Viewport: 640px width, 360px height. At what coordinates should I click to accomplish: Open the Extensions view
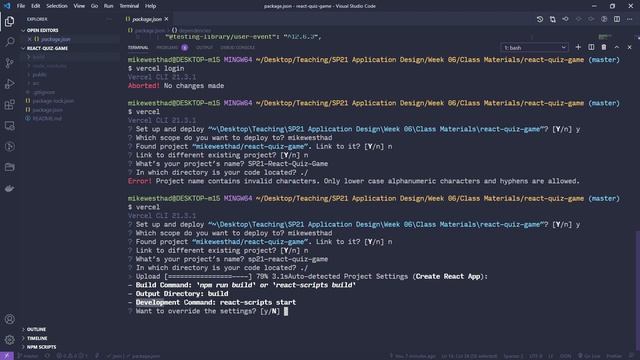9,105
